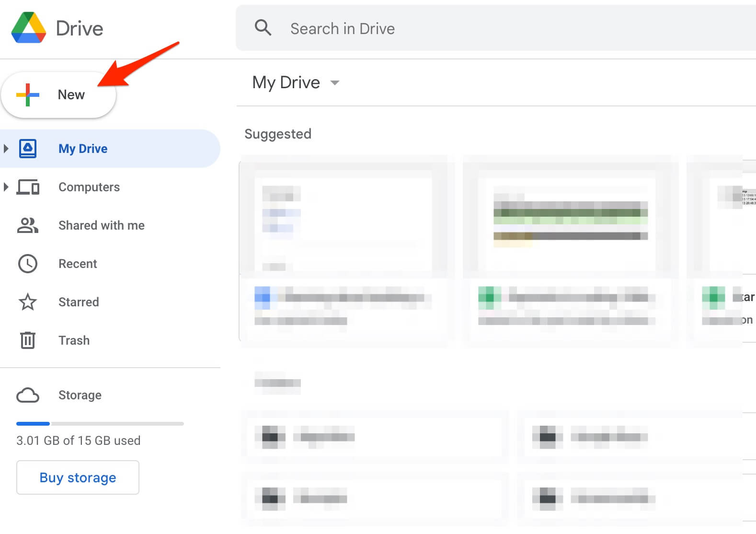Select My Drive in the sidebar

(83, 149)
